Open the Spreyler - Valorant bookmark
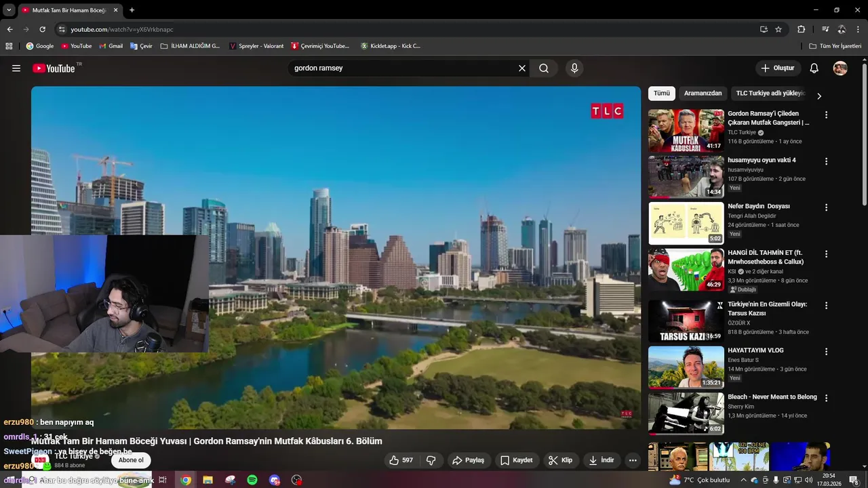The width and height of the screenshot is (868, 488). tap(256, 46)
